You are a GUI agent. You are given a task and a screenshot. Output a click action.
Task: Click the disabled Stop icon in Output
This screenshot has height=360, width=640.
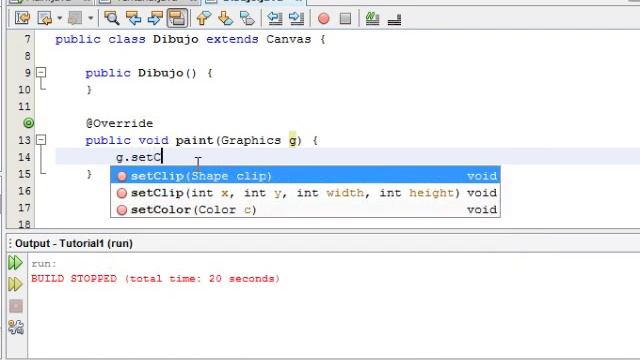tap(16, 306)
